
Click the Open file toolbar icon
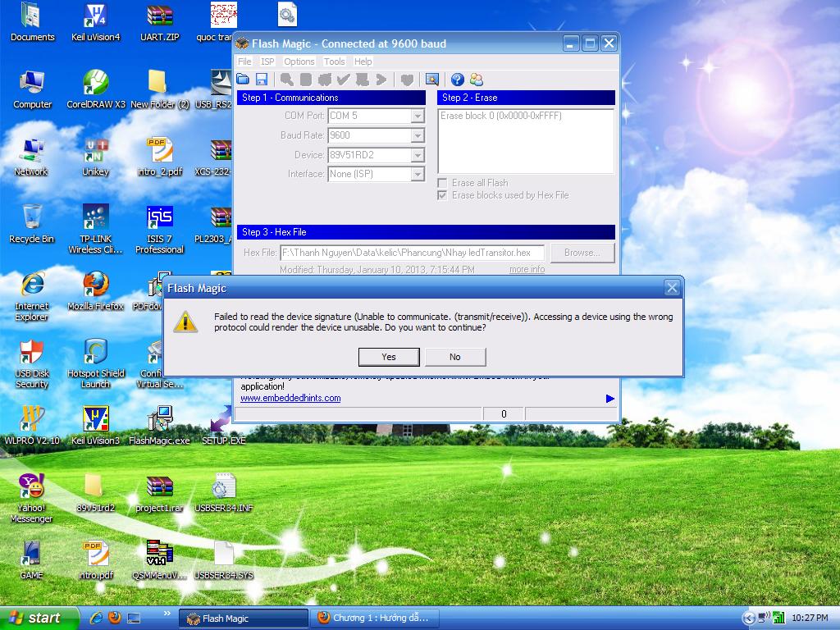(x=243, y=80)
